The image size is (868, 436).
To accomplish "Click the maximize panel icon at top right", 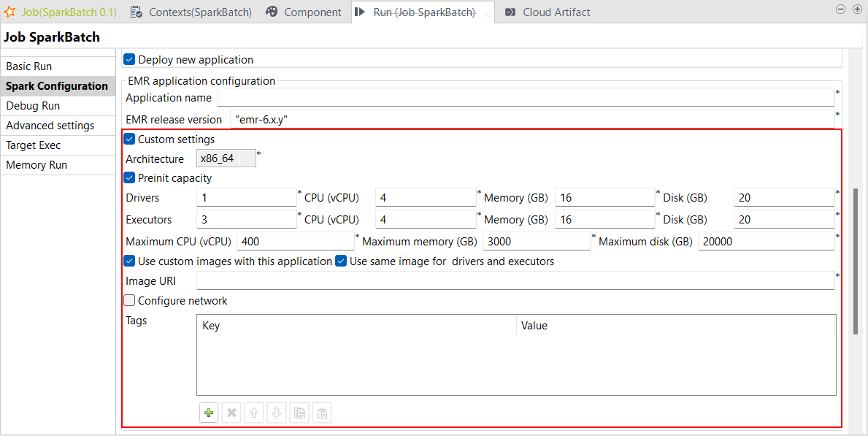I will [x=856, y=9].
